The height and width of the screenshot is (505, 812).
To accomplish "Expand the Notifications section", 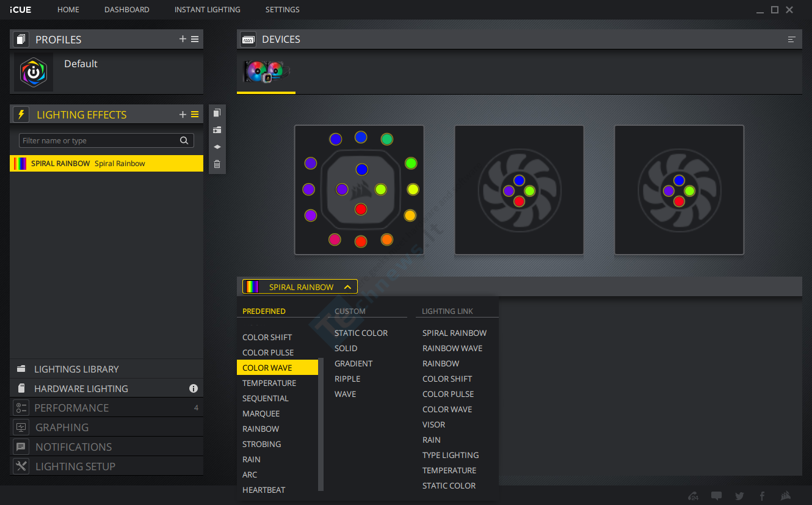I will click(x=106, y=447).
